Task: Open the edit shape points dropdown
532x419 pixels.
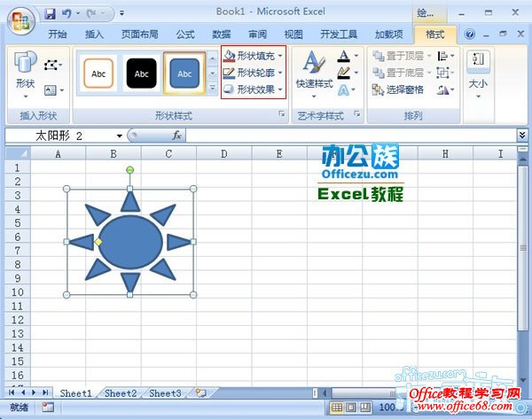Action: pyautogui.click(x=53, y=65)
